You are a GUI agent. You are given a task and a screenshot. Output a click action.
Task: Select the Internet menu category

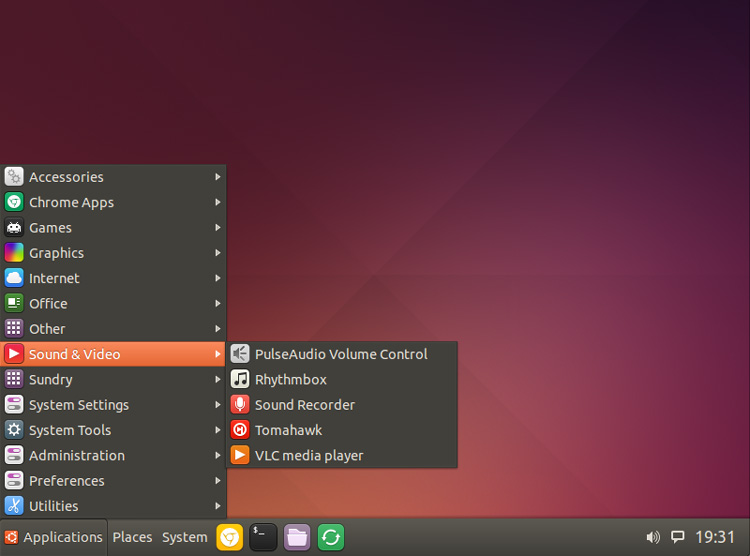point(54,278)
